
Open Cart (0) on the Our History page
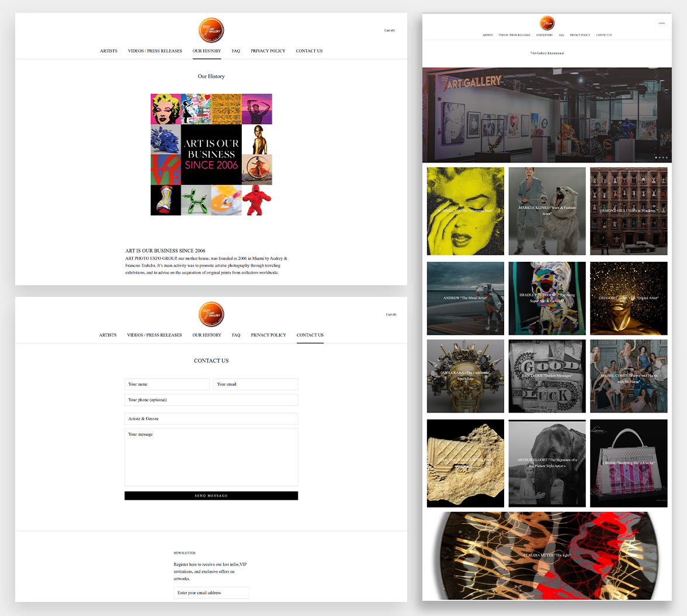tap(389, 30)
